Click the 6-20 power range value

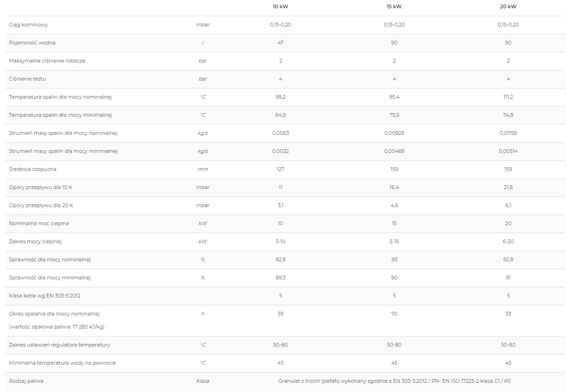pos(508,241)
